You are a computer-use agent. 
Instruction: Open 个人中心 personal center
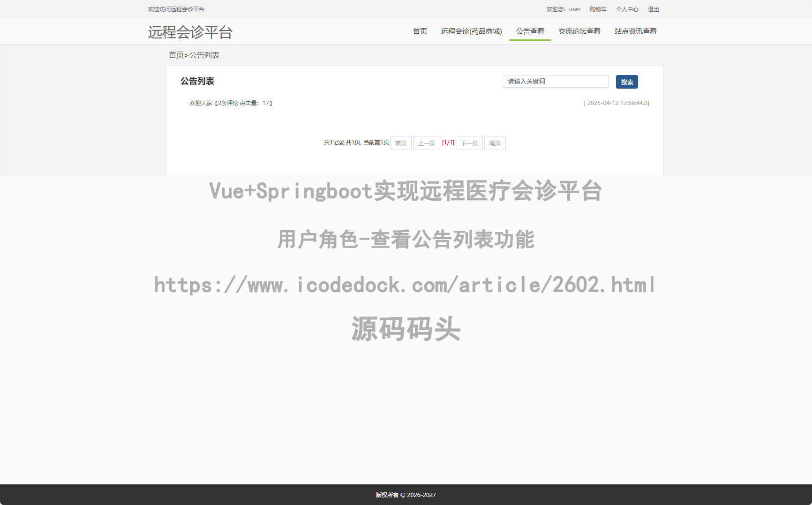pos(627,9)
